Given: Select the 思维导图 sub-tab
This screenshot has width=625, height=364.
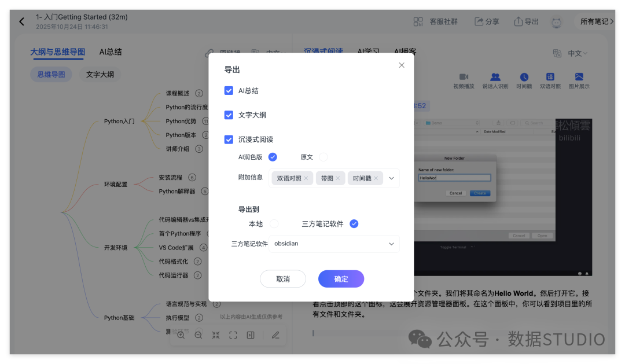Looking at the screenshot, I should click(x=51, y=75).
